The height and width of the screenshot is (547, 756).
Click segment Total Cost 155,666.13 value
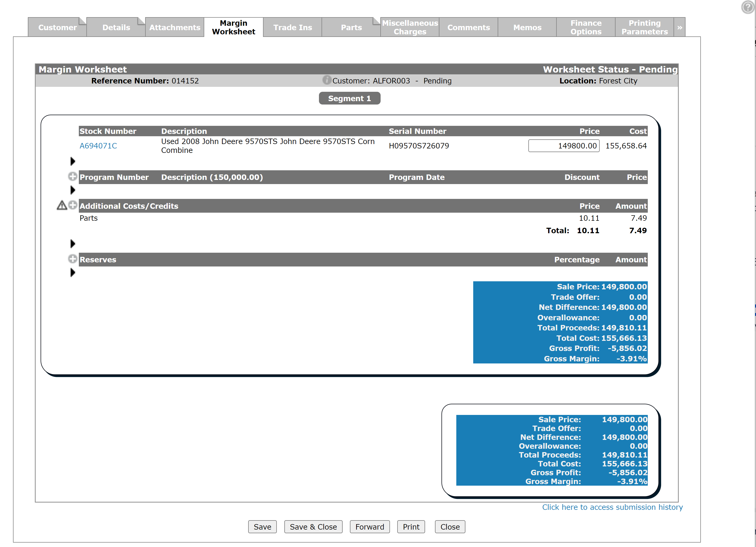tap(624, 338)
